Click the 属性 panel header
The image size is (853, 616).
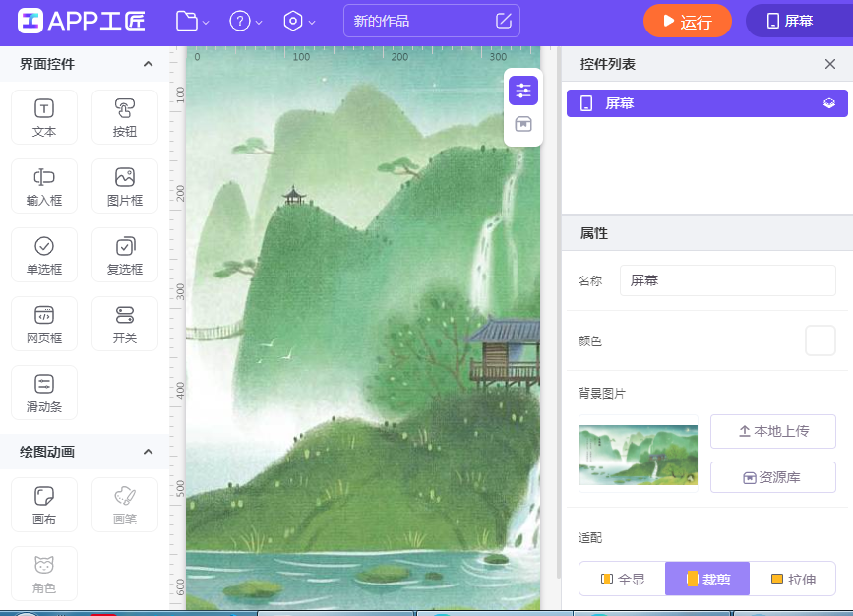point(706,233)
